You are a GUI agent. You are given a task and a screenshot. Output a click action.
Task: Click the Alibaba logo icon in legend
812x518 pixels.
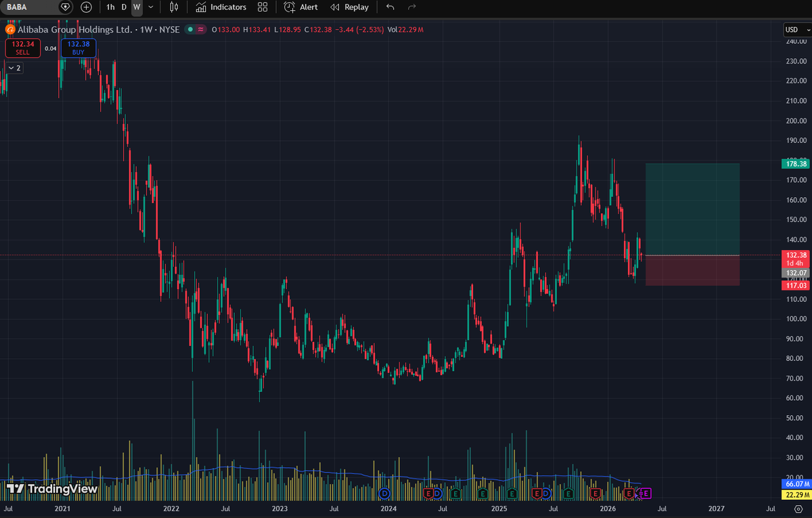pyautogui.click(x=10, y=30)
